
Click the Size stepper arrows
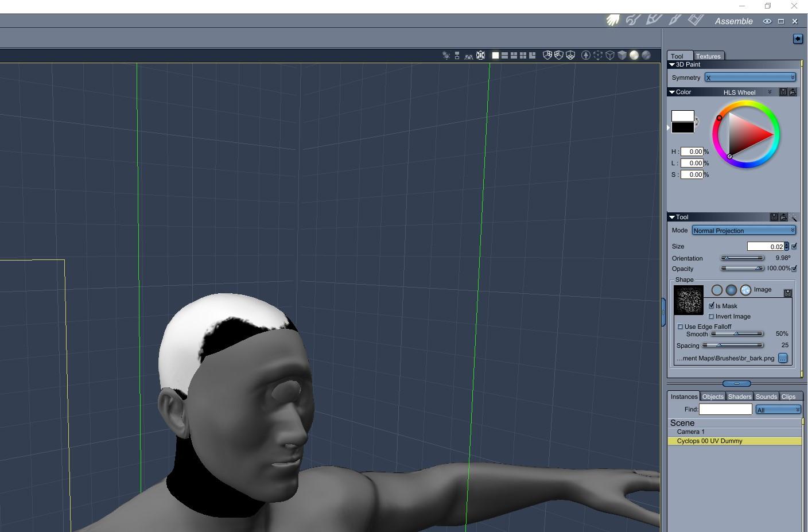(x=787, y=246)
